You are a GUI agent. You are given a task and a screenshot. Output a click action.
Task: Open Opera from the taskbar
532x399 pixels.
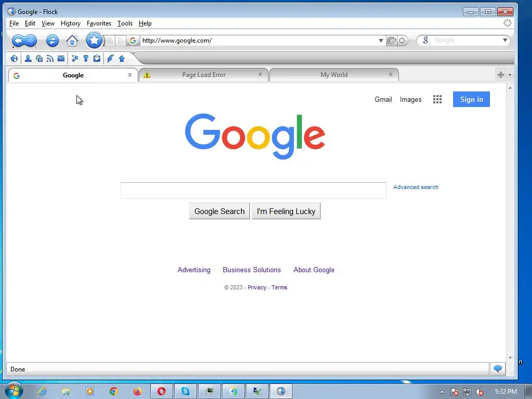162,391
